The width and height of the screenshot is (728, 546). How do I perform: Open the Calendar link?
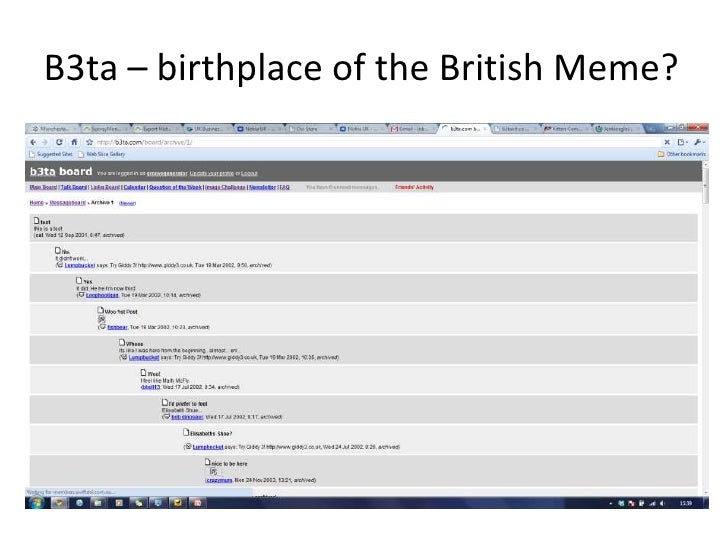point(135,187)
